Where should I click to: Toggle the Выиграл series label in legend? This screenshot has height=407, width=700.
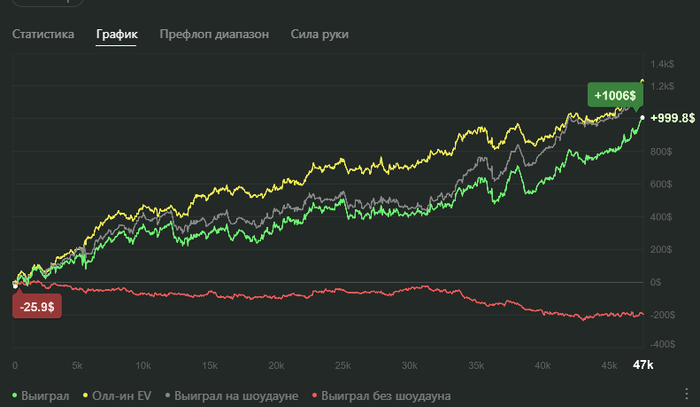click(45, 397)
